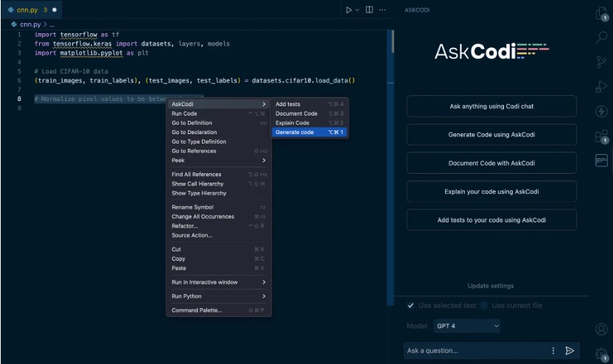Screen dimensions: 613x364
Task: Run the Python file with play icon
Action: 348,10
